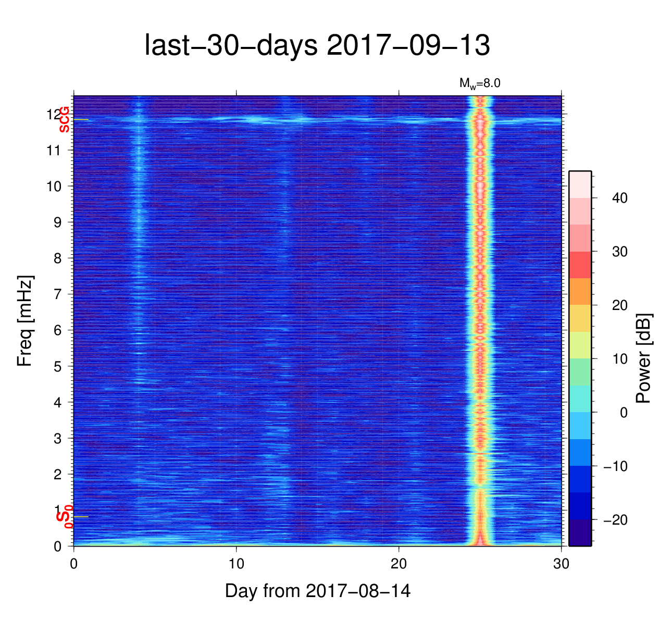Click the 'Power [dB]' colorbar label
The height and width of the screenshot is (620, 672).
coord(644,358)
